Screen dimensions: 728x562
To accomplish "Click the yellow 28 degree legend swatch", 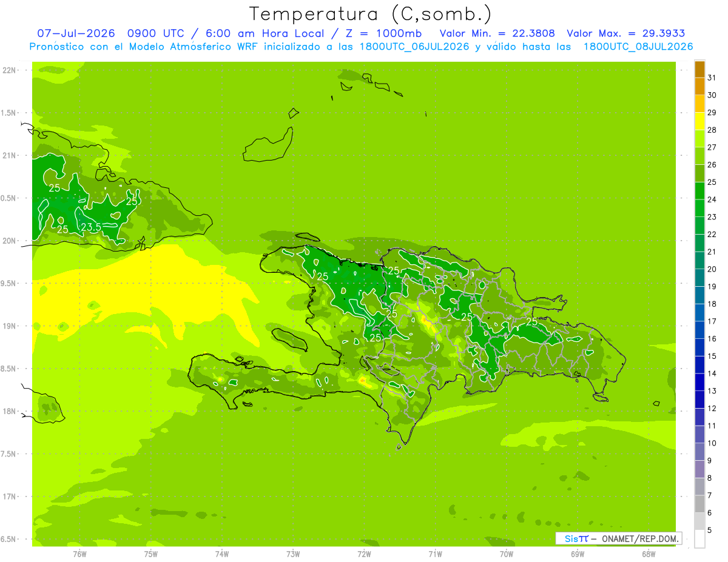I will click(699, 121).
